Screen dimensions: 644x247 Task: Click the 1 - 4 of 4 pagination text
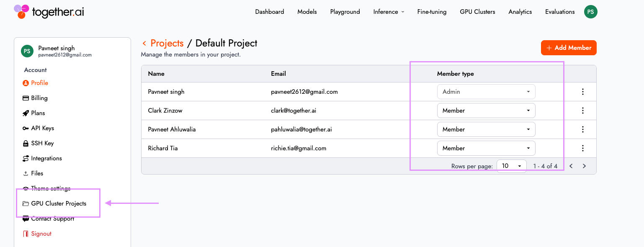tap(545, 166)
